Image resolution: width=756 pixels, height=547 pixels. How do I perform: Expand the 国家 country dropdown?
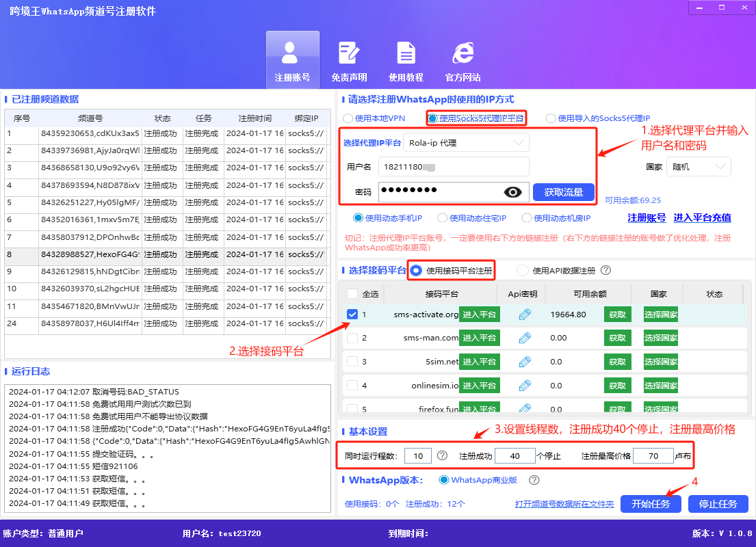click(698, 166)
